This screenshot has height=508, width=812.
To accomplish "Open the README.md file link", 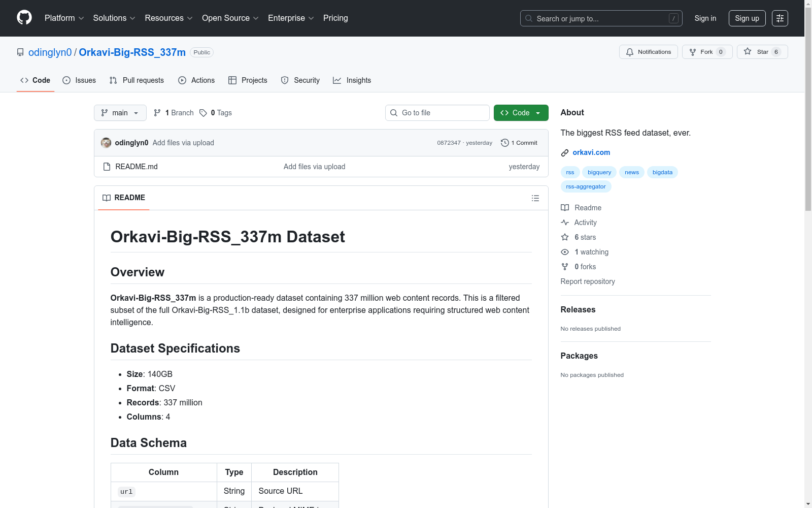I will click(137, 167).
